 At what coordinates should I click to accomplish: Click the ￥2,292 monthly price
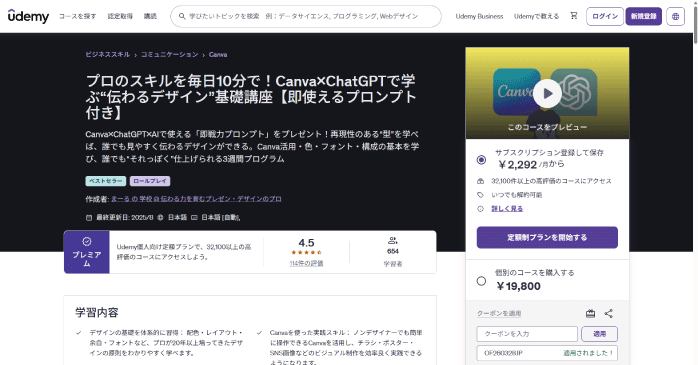[517, 165]
